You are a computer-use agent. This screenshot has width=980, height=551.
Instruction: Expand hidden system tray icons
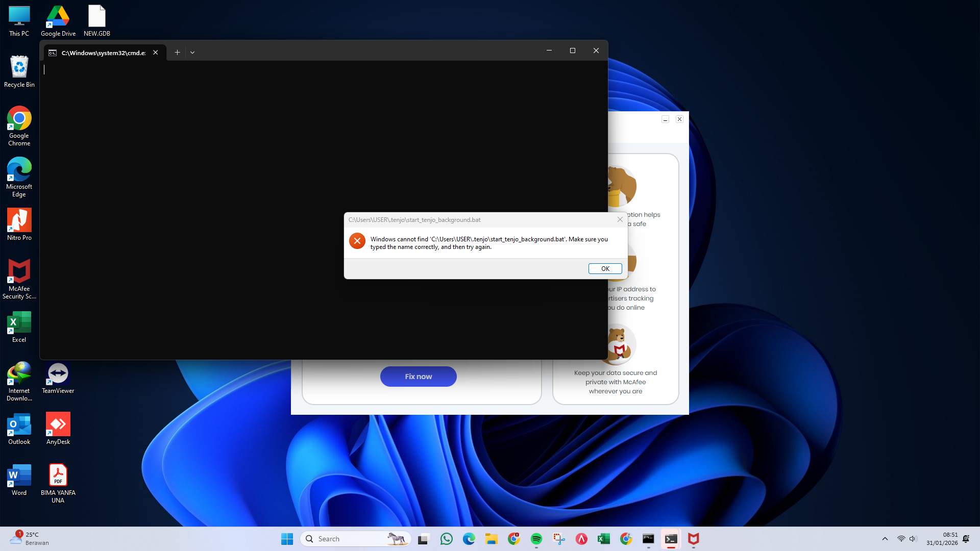(x=885, y=538)
